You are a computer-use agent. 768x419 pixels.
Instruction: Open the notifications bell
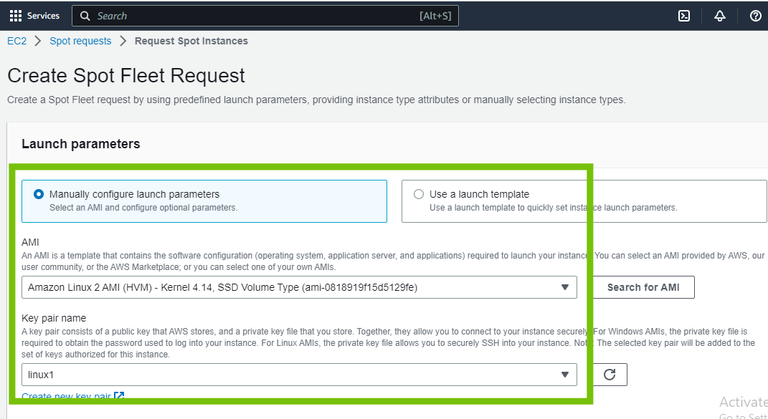[720, 16]
